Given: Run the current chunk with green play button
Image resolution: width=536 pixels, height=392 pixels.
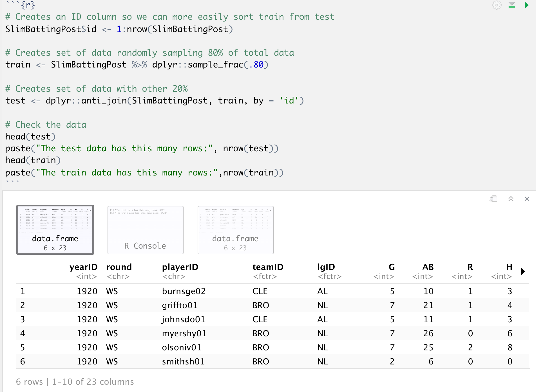Looking at the screenshot, I should [x=526, y=5].
